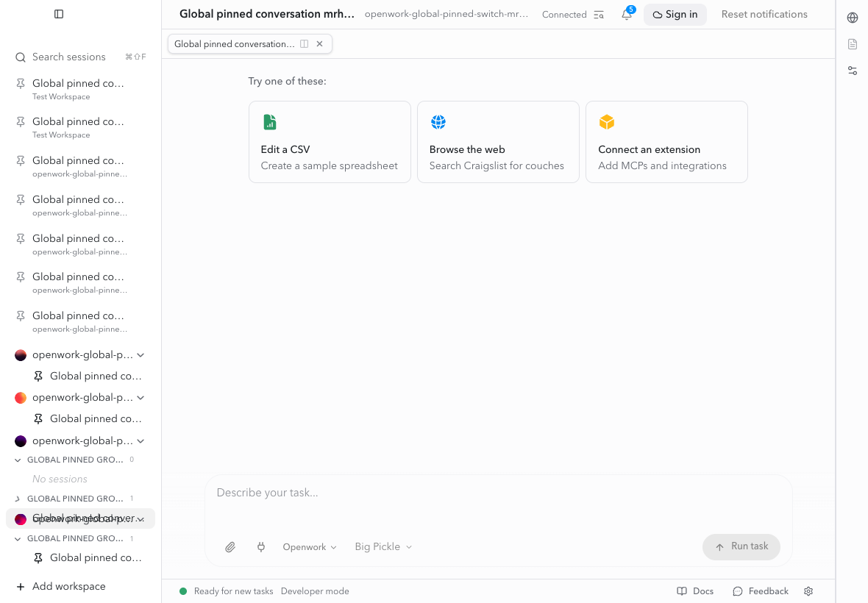Click the blue globe icon on Browse the web

point(438,122)
